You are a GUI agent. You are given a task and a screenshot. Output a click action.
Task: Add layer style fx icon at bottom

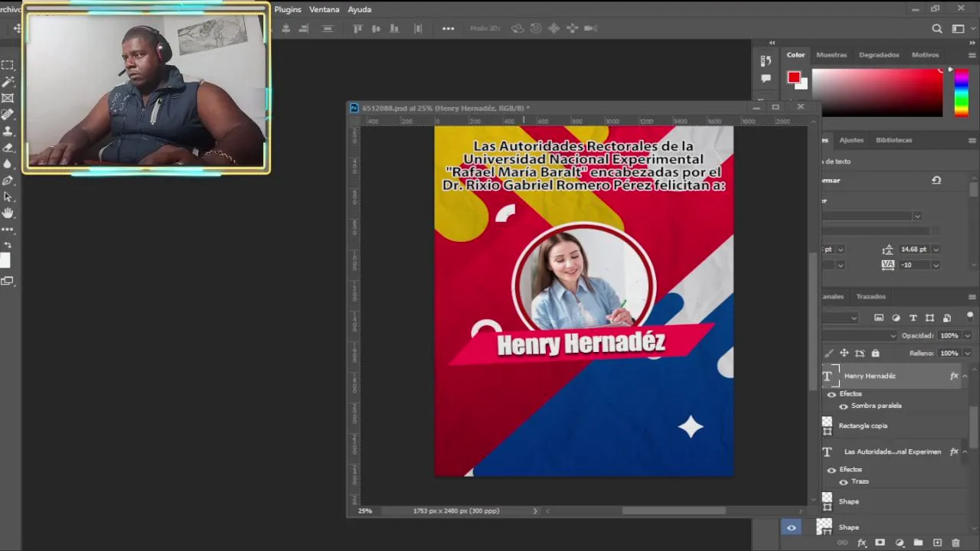[x=862, y=543]
